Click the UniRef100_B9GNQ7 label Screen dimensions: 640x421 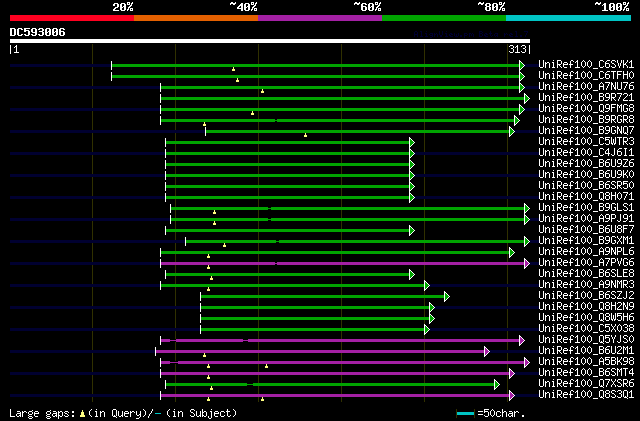point(586,131)
